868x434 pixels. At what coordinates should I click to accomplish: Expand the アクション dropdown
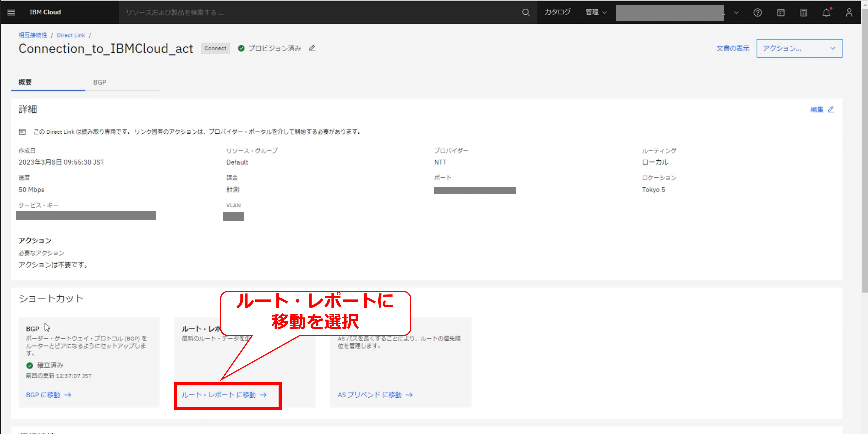click(799, 48)
